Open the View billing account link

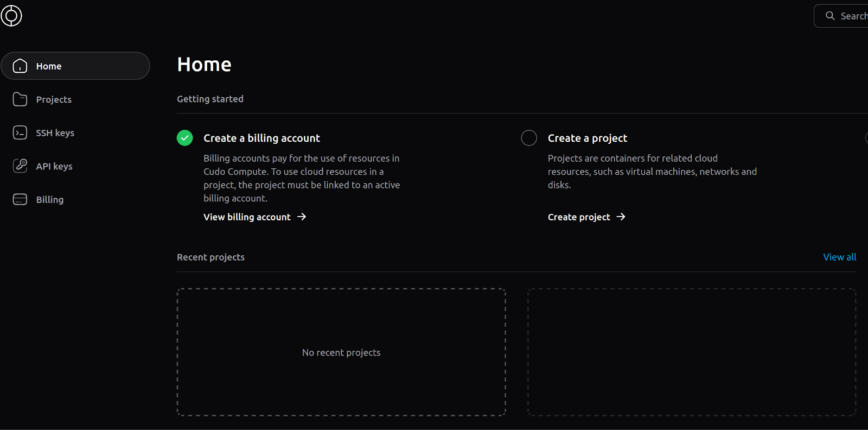(247, 217)
